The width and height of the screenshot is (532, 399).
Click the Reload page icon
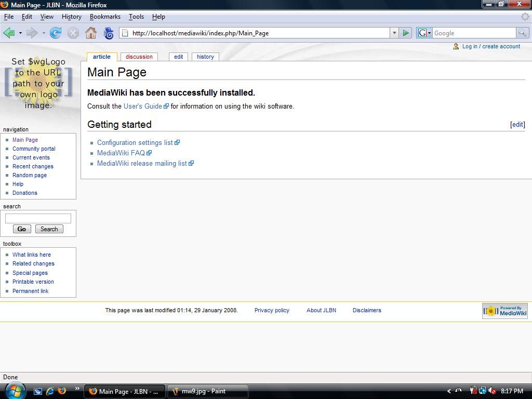click(x=56, y=33)
